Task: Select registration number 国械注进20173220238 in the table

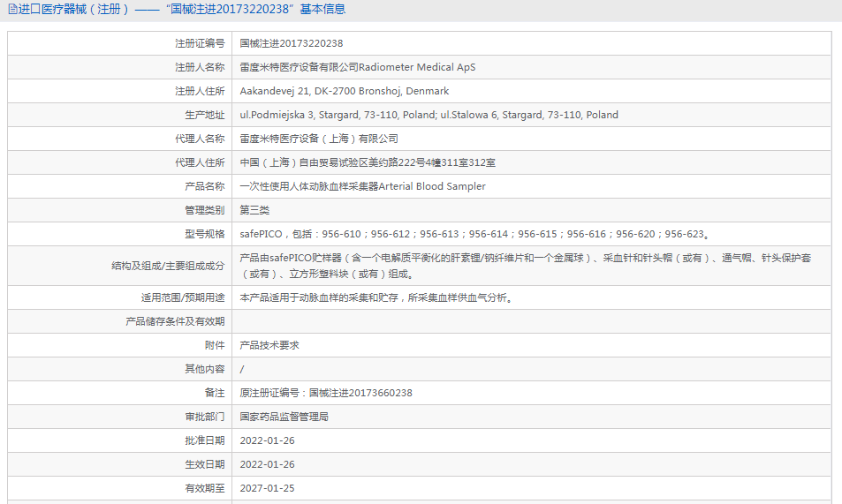Action: [x=291, y=43]
